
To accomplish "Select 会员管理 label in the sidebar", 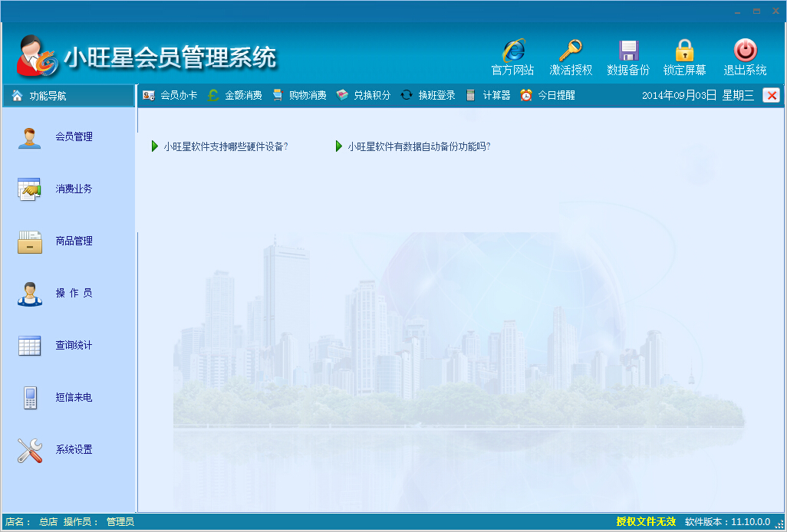I will click(74, 137).
